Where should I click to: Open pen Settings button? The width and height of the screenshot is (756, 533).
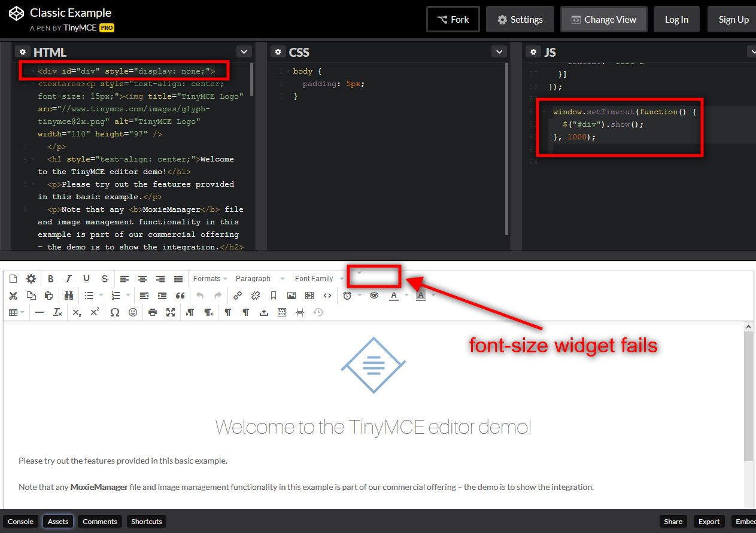520,20
